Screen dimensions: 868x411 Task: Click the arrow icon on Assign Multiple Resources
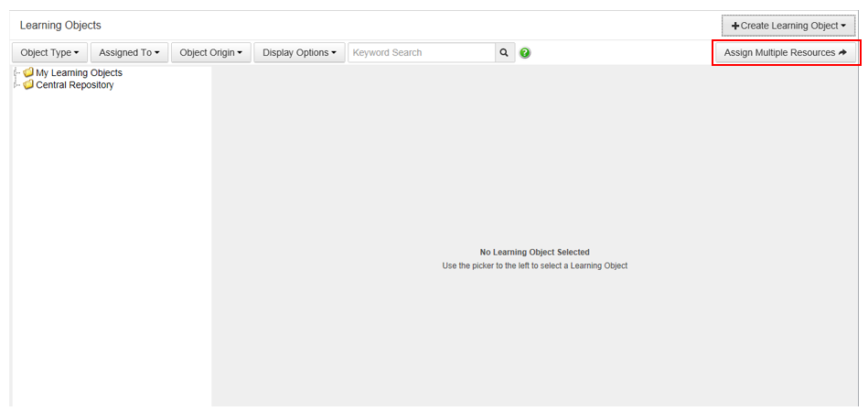842,53
